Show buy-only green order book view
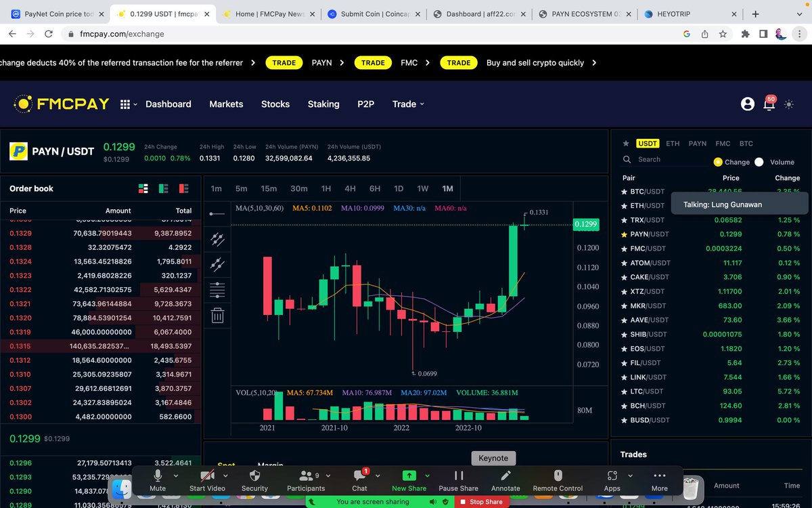Screen dimensions: 812x508 pos(163,188)
